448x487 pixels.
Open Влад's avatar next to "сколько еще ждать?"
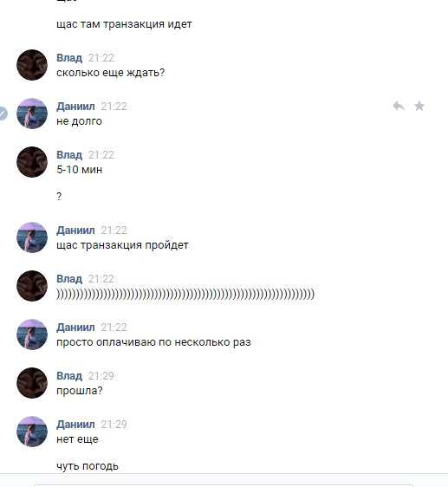click(32, 65)
